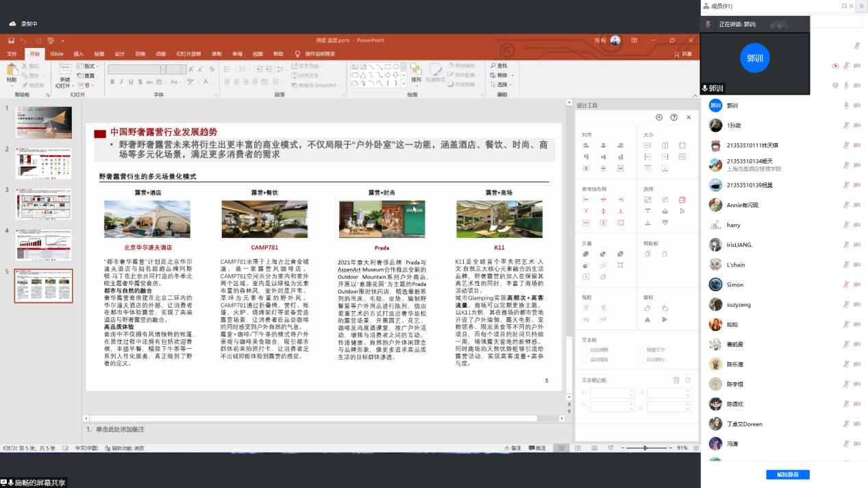
Task: Apply italic formatting to text
Action: pyautogui.click(x=121, y=82)
